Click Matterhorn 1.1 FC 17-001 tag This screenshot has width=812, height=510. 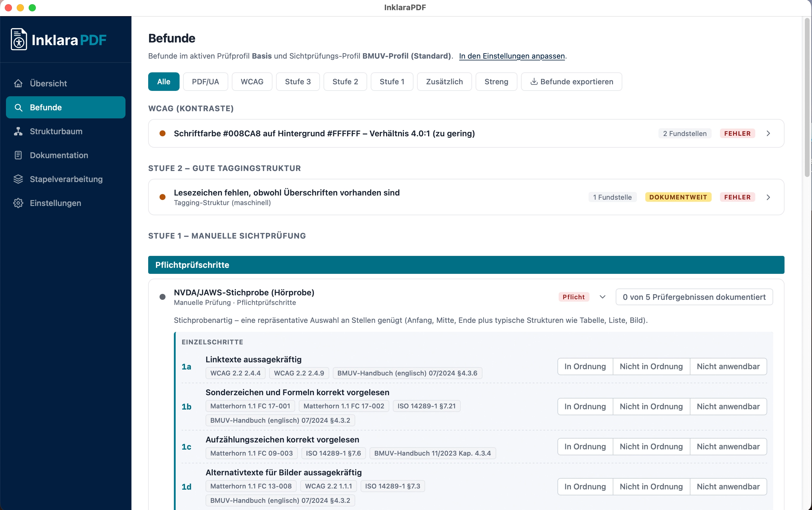click(x=250, y=406)
